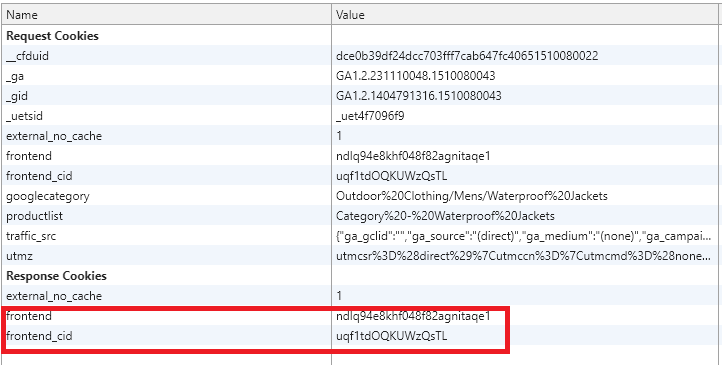Click the _uet4f7096f9 value cell
722x365 pixels.
click(525, 116)
